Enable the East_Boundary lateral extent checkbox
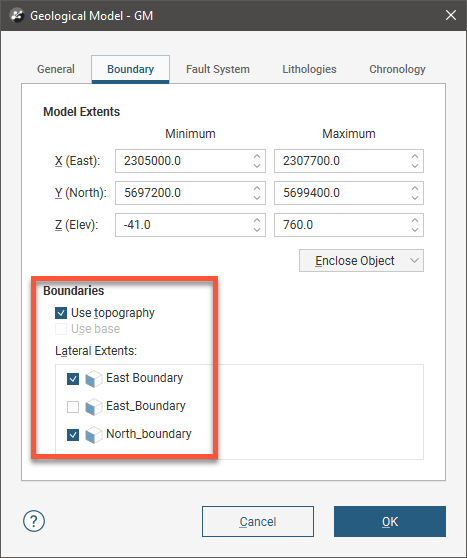467x558 pixels. coord(73,406)
